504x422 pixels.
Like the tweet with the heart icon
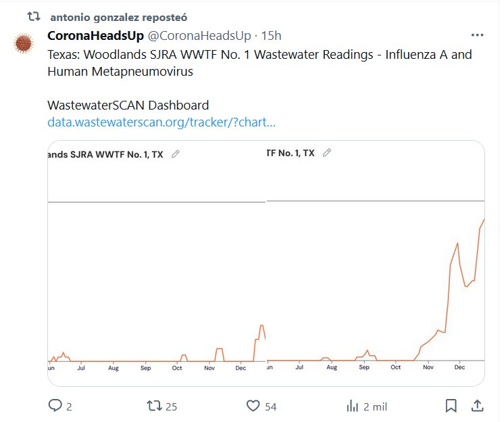tap(253, 406)
